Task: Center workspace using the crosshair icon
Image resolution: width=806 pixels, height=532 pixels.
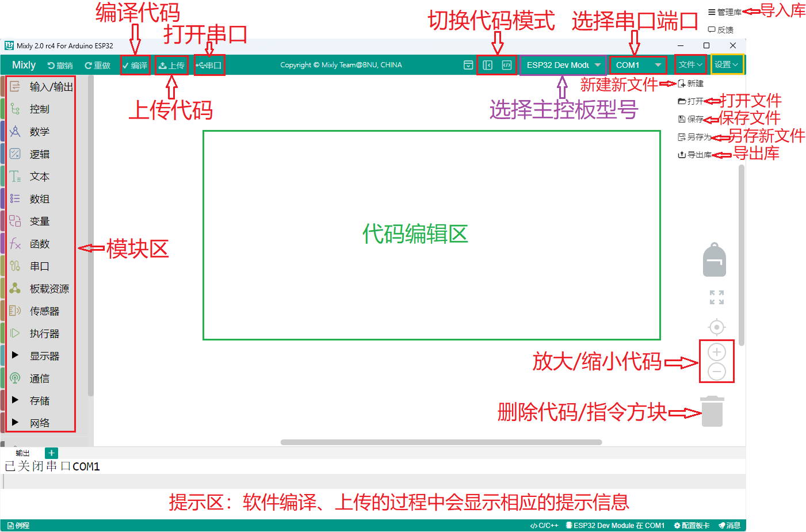Action: point(716,327)
